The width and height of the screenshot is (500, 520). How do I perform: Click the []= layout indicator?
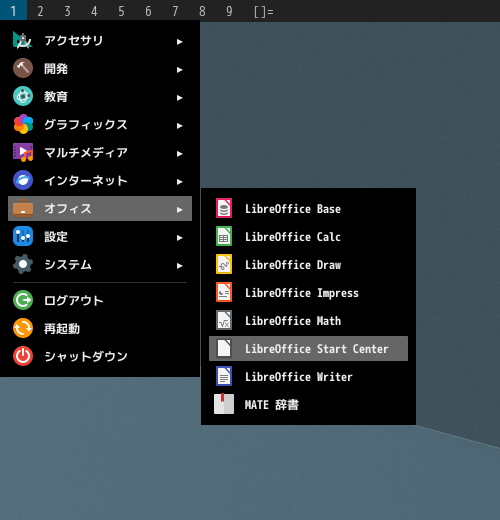click(x=263, y=12)
